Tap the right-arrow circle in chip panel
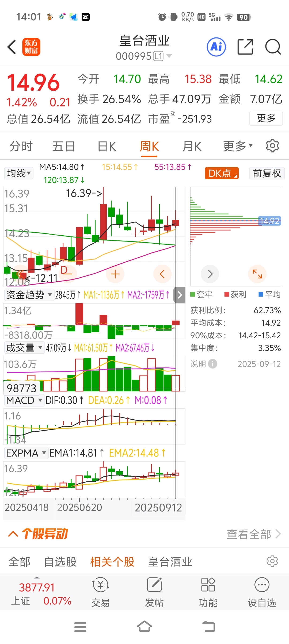Image resolution: width=289 pixels, height=644 pixels. click(x=210, y=274)
